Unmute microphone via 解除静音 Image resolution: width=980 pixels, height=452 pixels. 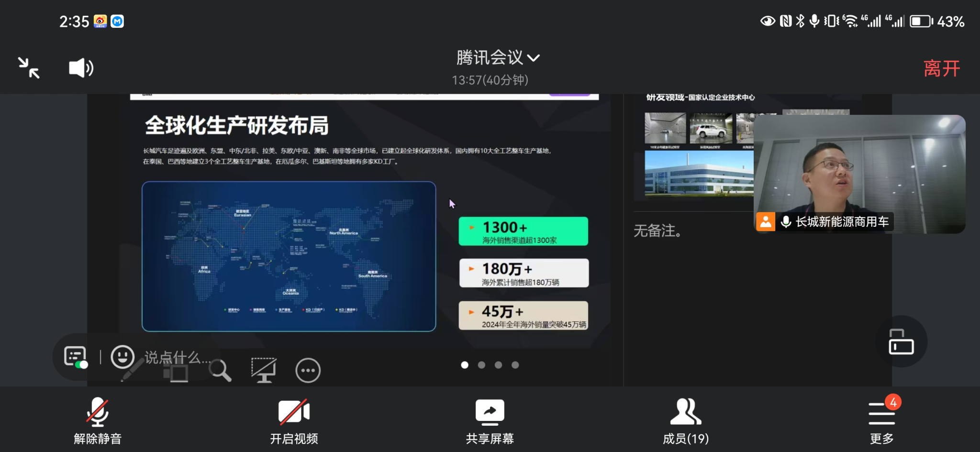click(98, 421)
